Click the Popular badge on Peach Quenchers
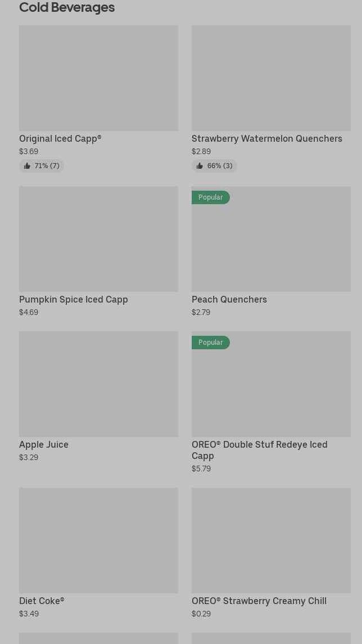 (210, 197)
